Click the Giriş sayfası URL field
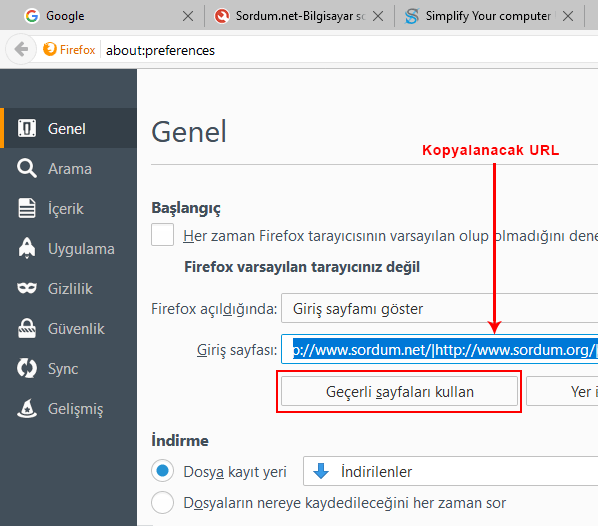Image resolution: width=598 pixels, height=526 pixels. (439, 349)
